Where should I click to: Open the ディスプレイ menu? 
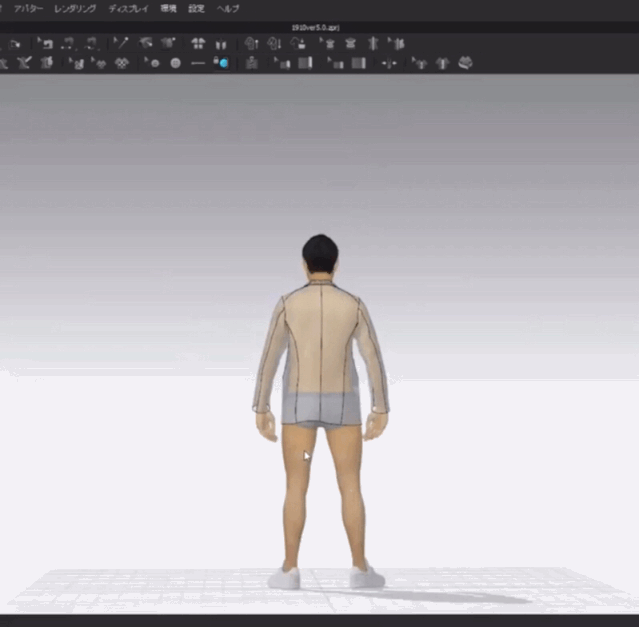tap(128, 9)
